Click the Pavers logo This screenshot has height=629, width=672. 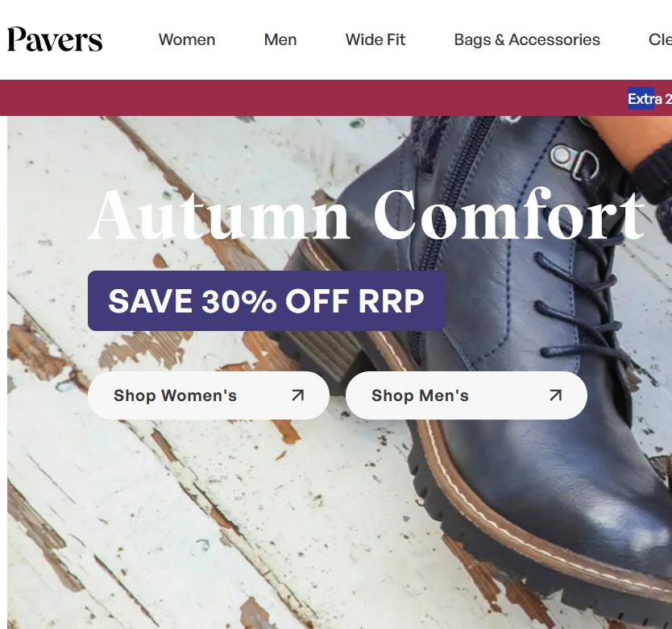[55, 39]
